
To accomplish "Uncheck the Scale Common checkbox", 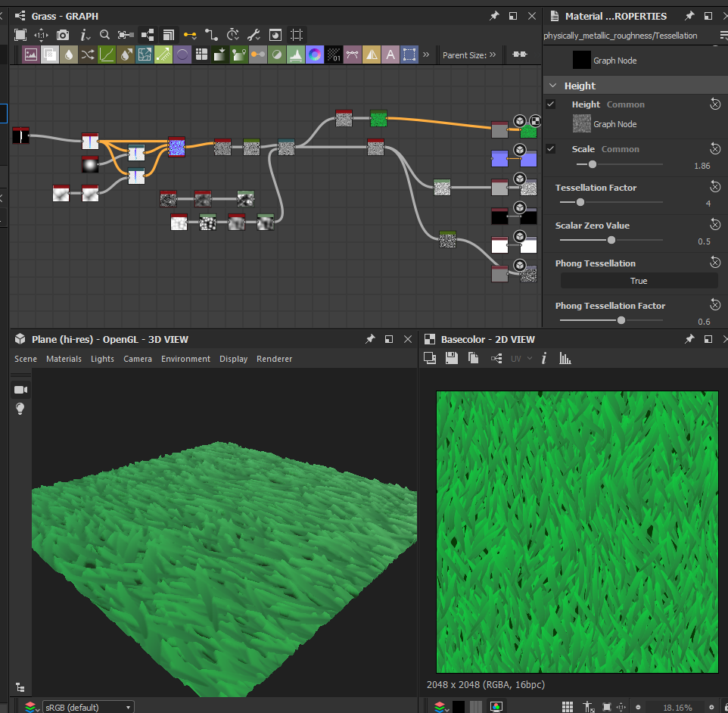I will click(x=551, y=149).
